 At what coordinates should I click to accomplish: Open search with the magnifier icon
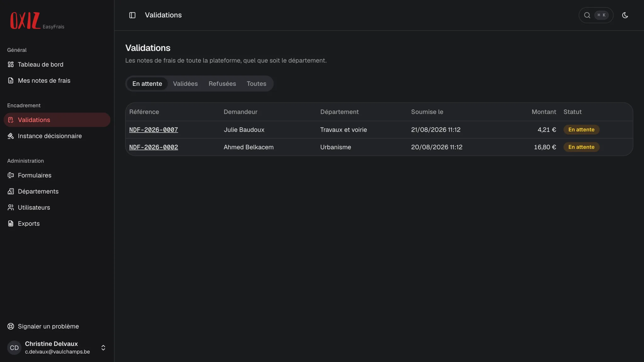pos(587,15)
